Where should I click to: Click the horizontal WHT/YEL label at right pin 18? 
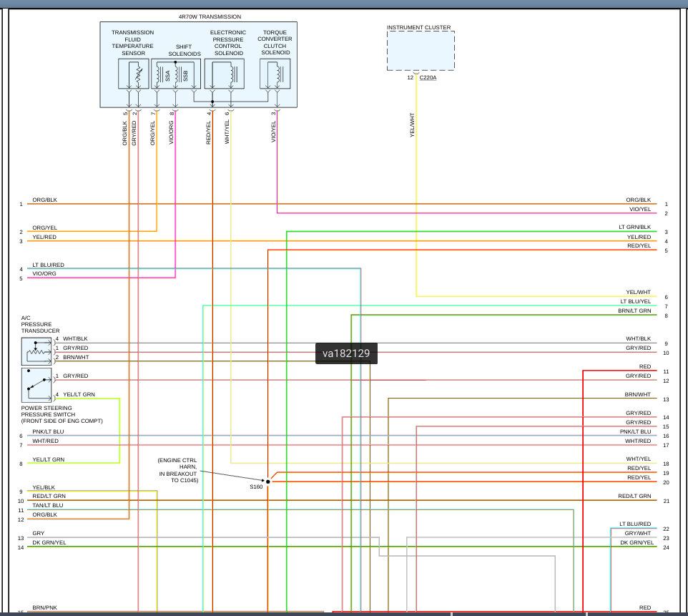(639, 459)
